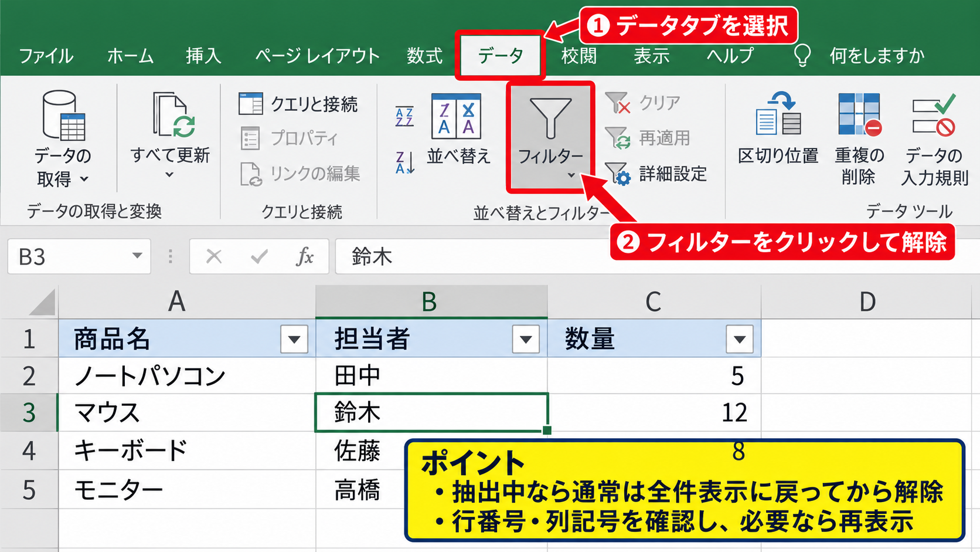The height and width of the screenshot is (552, 980).
Task: Click the プロパティ icon
Action: click(251, 138)
